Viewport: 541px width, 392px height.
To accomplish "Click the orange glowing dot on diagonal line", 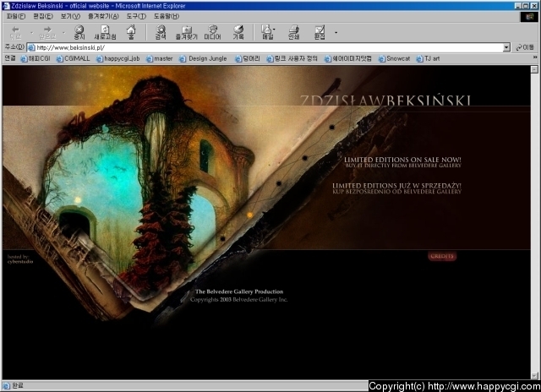I will [249, 215].
